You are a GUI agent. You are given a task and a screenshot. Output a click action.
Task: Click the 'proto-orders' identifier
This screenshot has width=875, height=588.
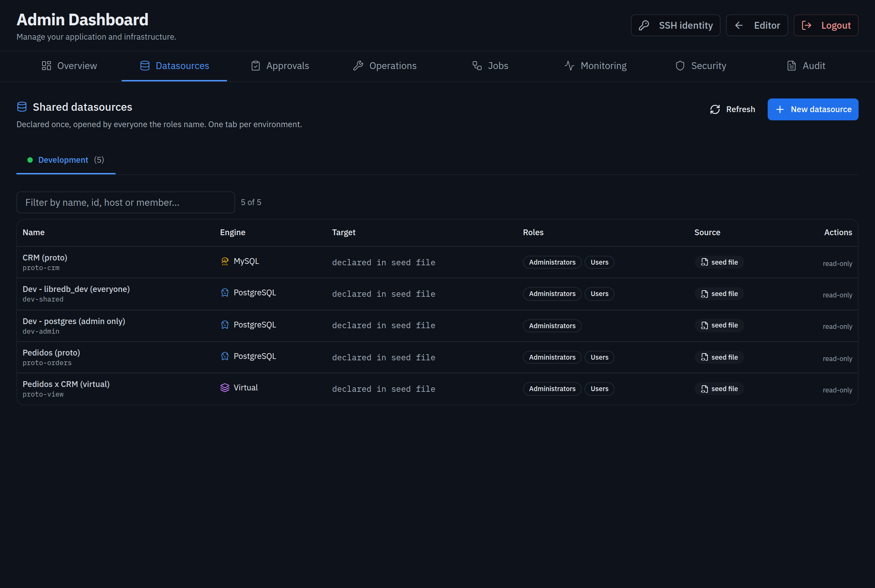[x=47, y=363]
